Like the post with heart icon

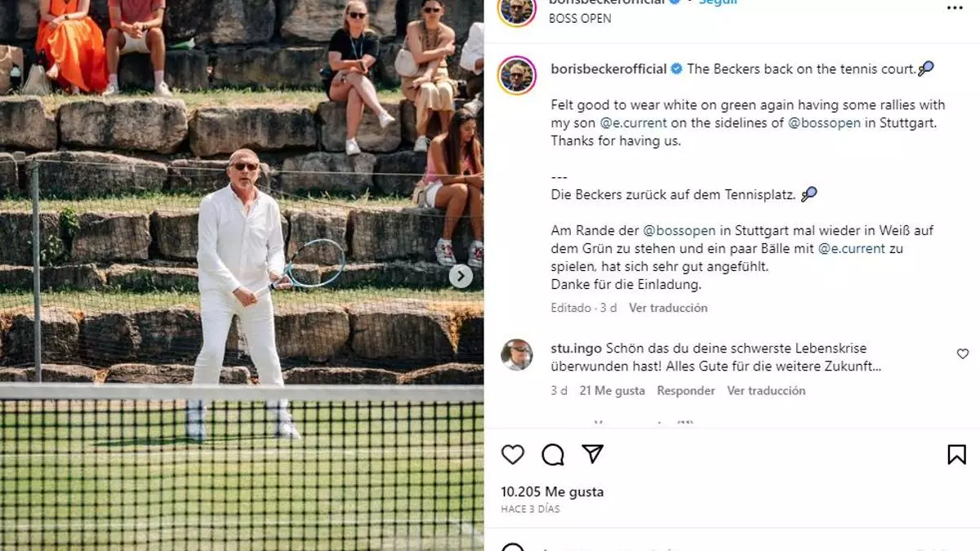512,455
